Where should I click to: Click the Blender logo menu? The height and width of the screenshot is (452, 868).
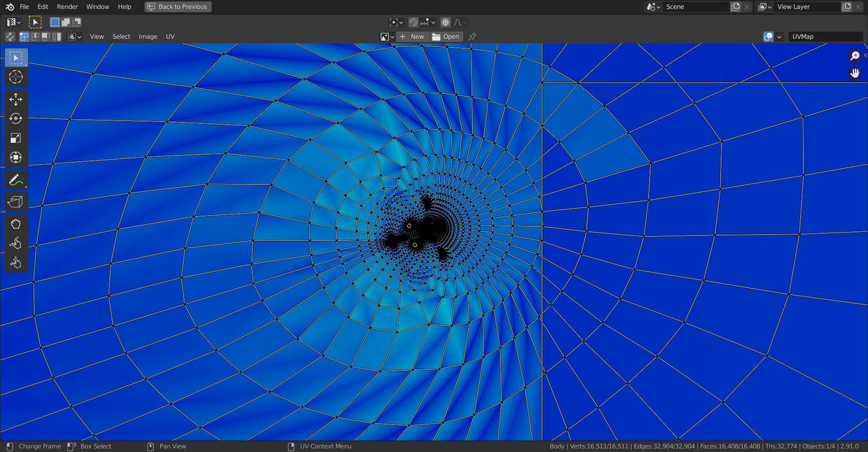click(10, 7)
